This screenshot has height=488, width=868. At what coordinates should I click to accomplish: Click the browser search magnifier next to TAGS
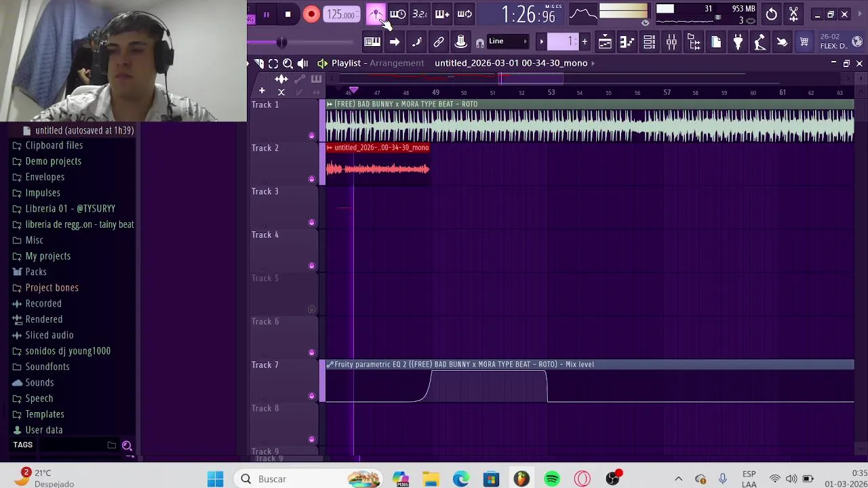click(127, 445)
